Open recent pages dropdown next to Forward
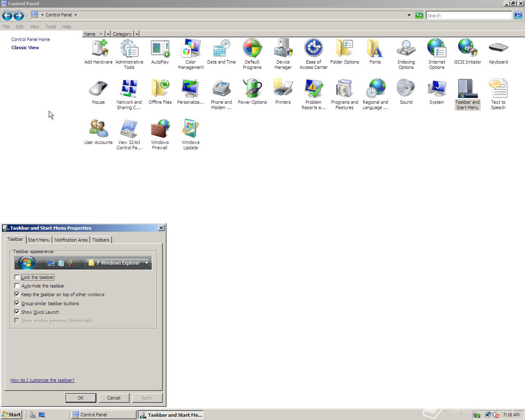The width and height of the screenshot is (525, 420). pyautogui.click(x=25, y=16)
